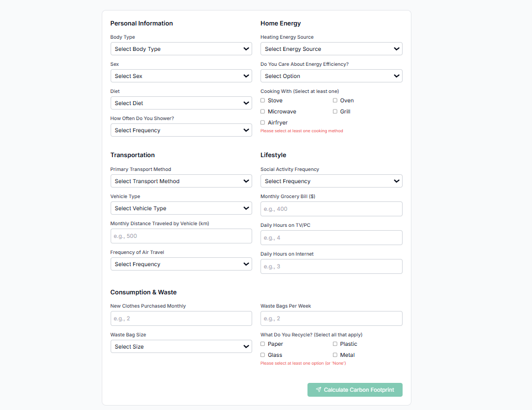Tick the Metal recycling checkbox
The width and height of the screenshot is (532, 410).
pyautogui.click(x=335, y=355)
